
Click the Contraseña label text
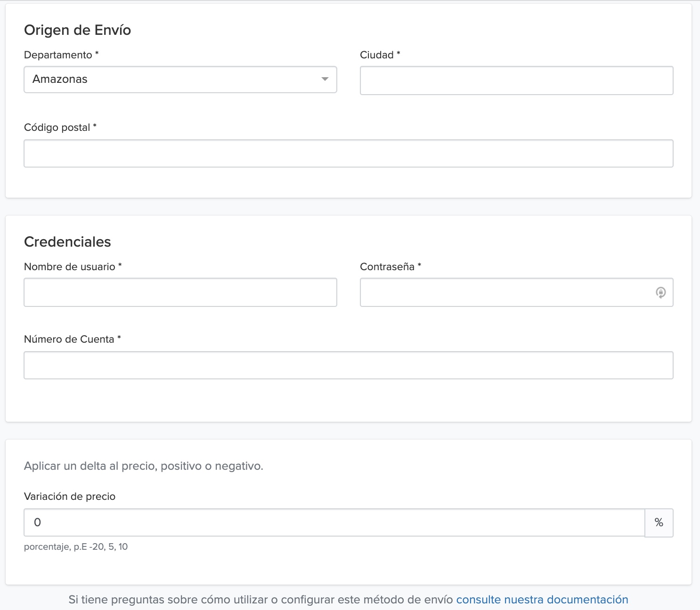[x=387, y=267]
